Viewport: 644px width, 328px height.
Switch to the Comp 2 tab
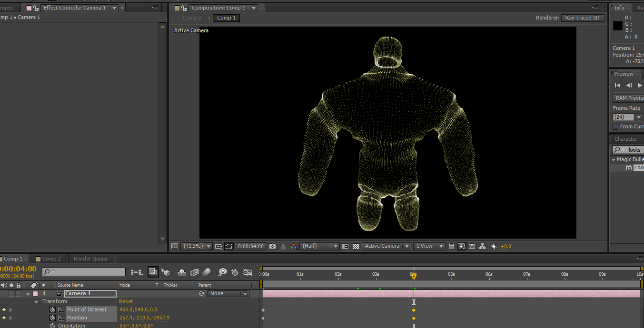pos(49,259)
